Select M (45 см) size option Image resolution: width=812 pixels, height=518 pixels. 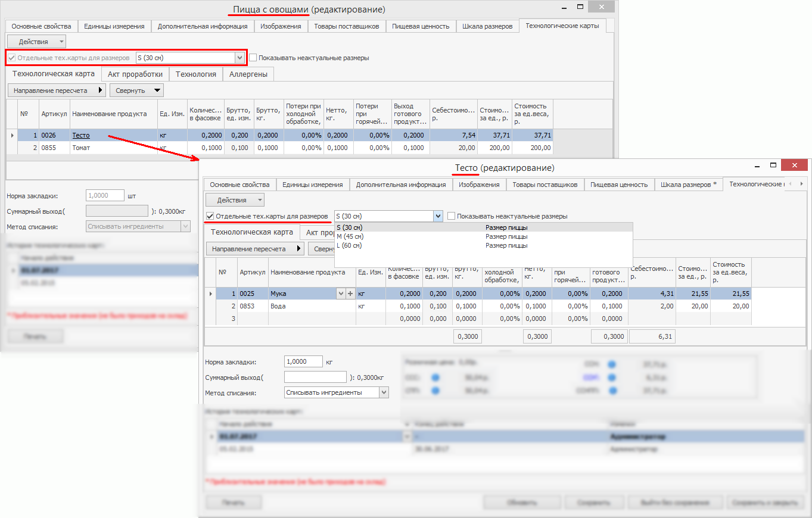tap(483, 236)
